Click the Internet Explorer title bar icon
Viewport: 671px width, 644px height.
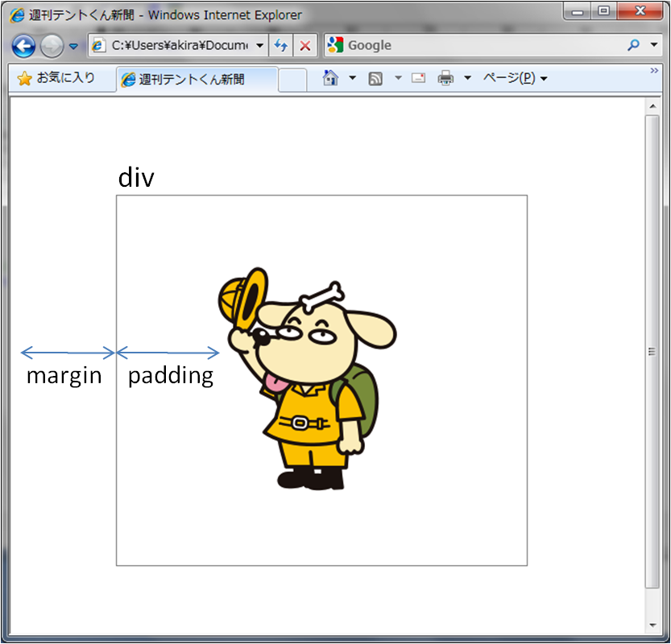pyautogui.click(x=17, y=15)
